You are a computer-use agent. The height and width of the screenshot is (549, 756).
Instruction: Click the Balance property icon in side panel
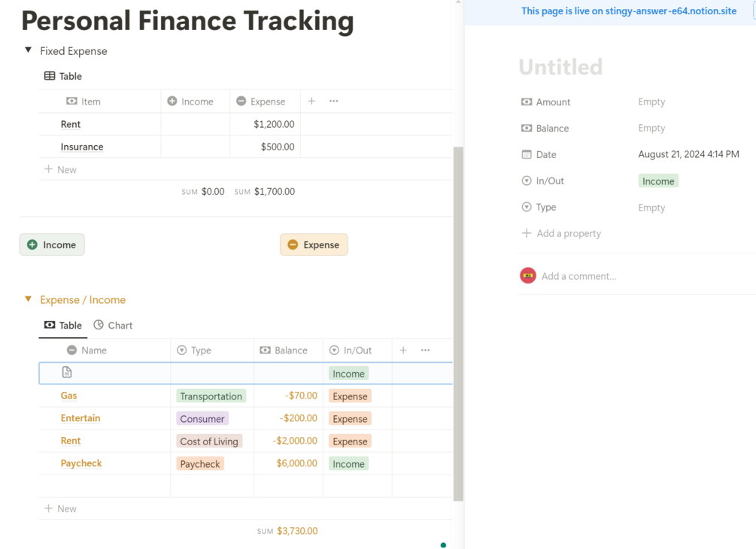point(526,128)
